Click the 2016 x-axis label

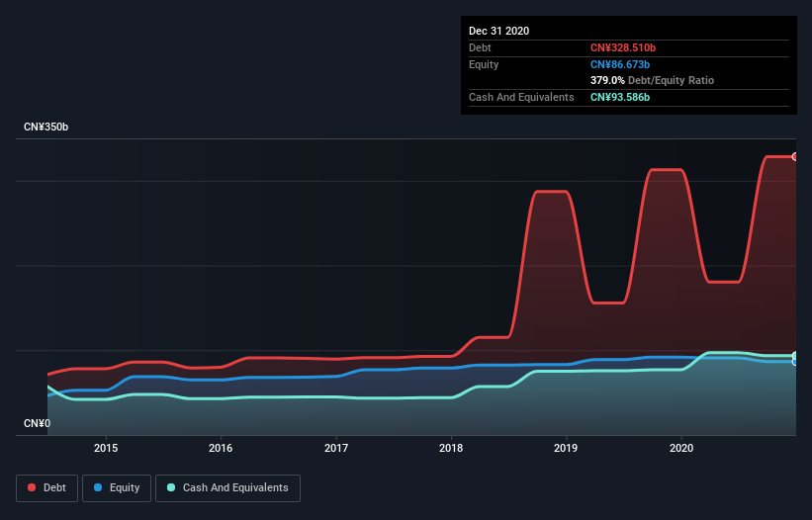pos(221,448)
